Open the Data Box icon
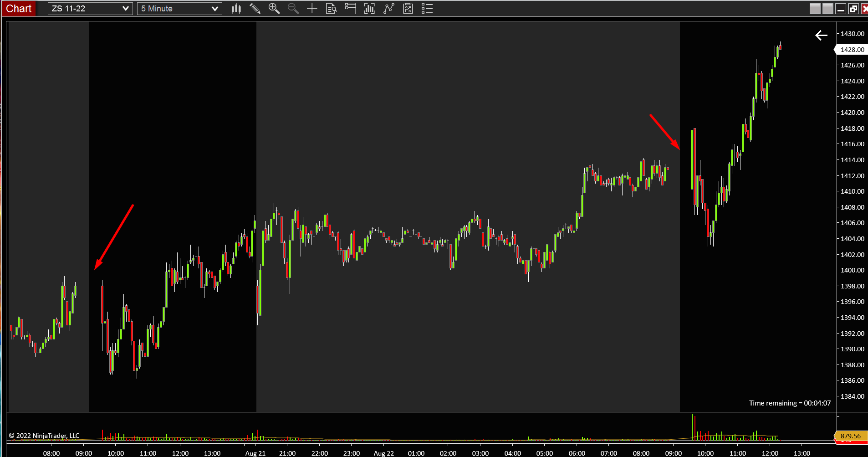 point(331,8)
